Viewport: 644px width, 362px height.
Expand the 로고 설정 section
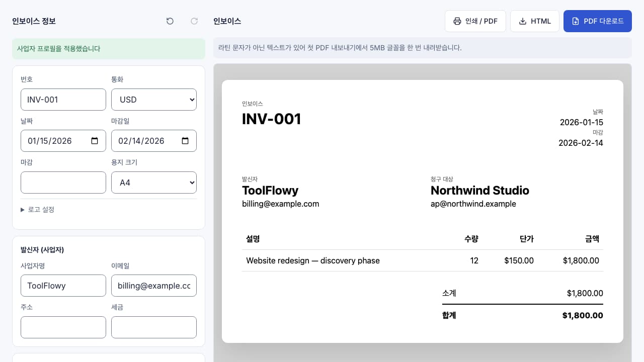(x=37, y=210)
